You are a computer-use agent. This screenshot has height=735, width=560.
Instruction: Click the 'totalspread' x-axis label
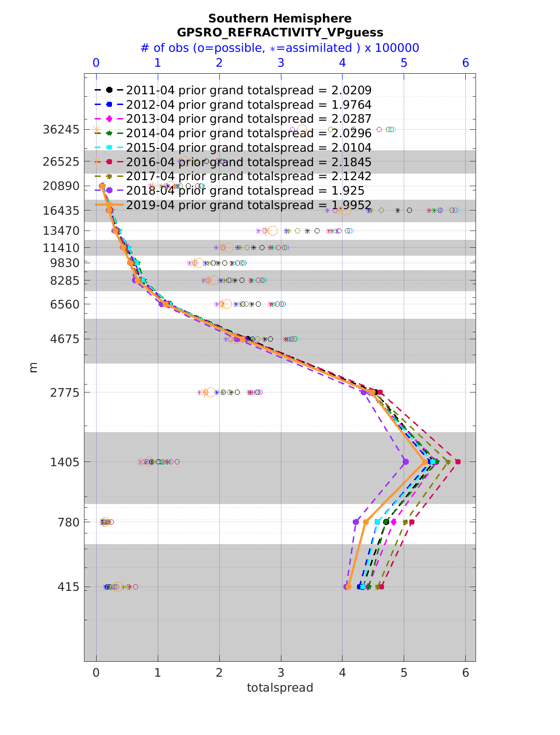point(280,688)
